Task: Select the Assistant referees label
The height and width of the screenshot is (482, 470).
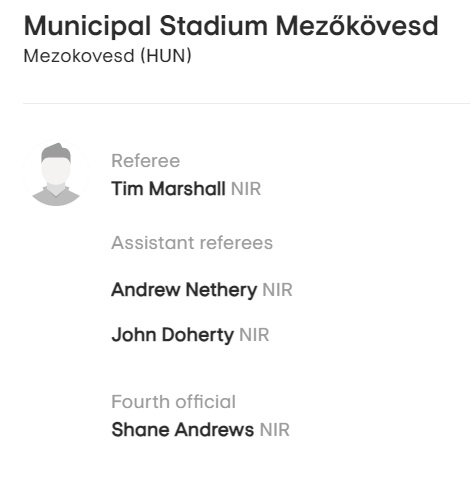Action: (x=192, y=242)
